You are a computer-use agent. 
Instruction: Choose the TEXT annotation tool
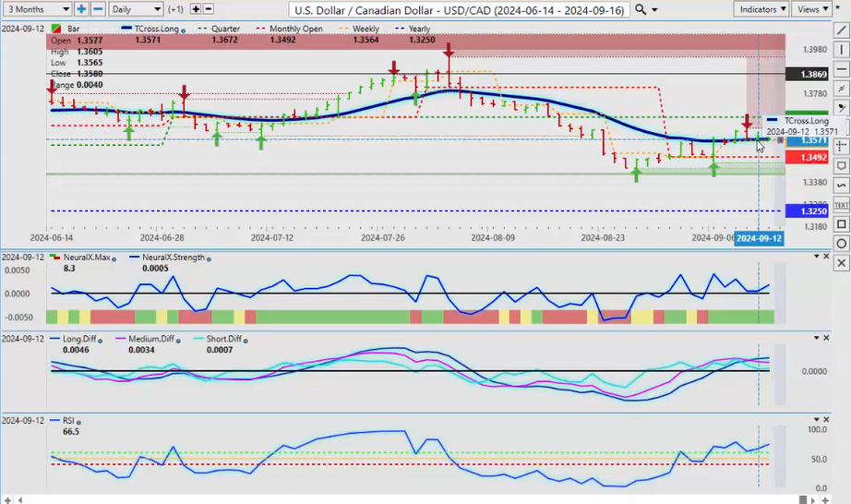(x=840, y=205)
